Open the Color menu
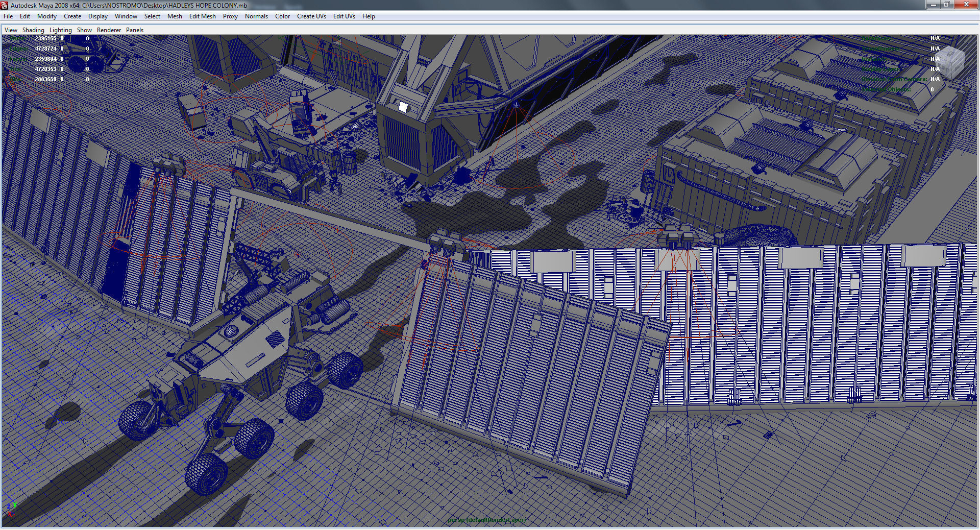Screen dimensions: 980x530 283,16
